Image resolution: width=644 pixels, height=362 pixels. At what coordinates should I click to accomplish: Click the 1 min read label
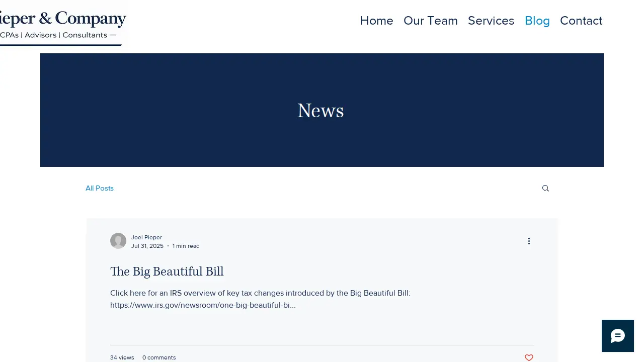point(186,246)
